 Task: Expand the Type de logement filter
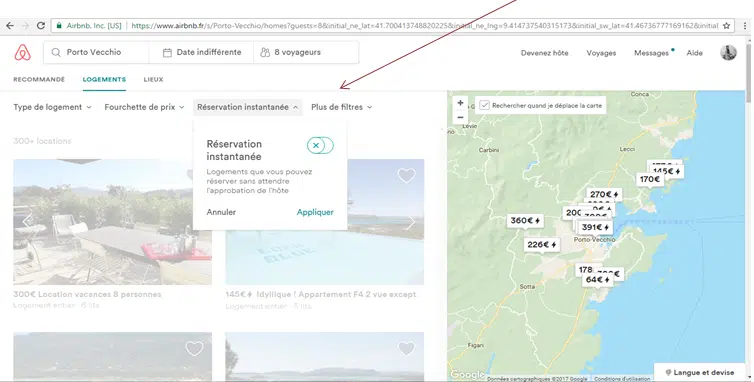click(52, 107)
